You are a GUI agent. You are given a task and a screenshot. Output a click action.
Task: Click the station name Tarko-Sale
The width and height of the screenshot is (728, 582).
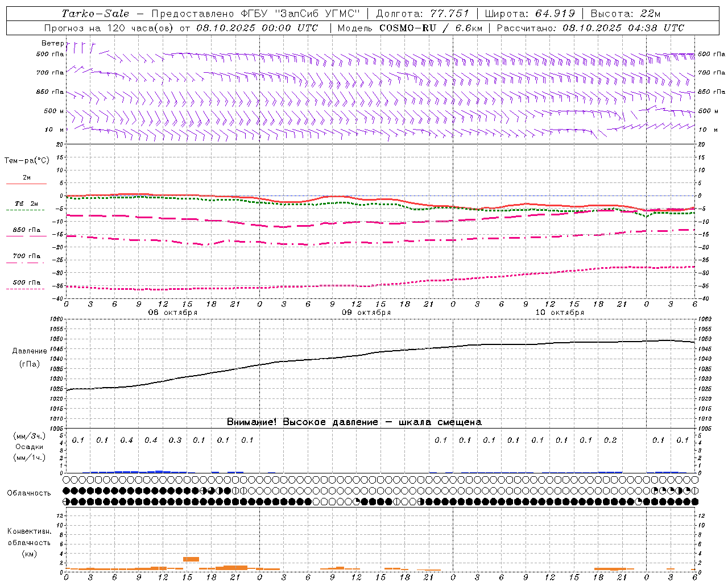[x=96, y=14]
